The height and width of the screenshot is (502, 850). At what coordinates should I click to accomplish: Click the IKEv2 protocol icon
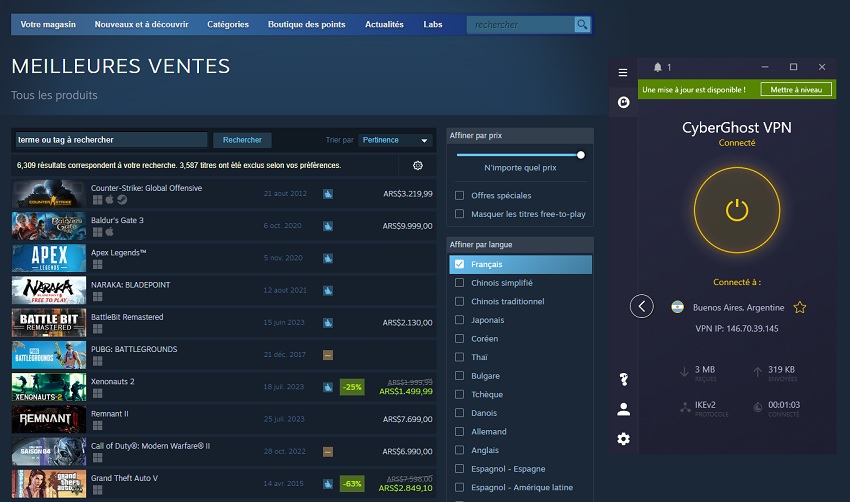pos(685,408)
